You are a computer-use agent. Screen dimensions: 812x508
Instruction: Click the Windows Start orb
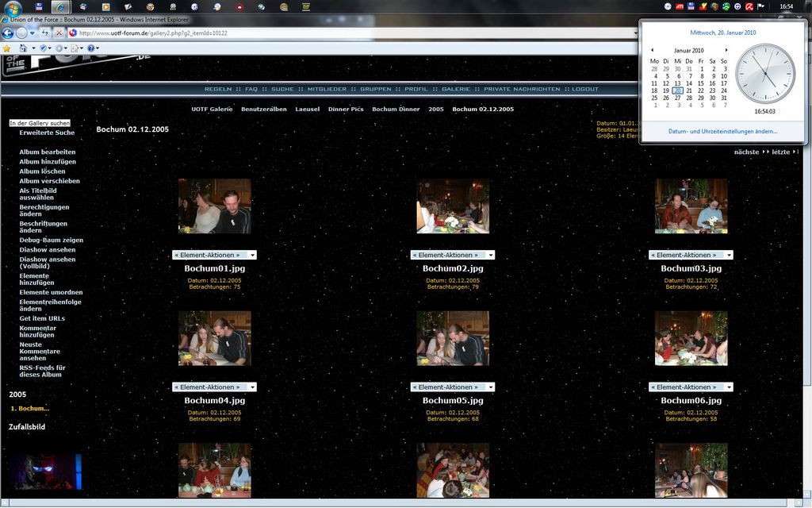tap(13, 7)
